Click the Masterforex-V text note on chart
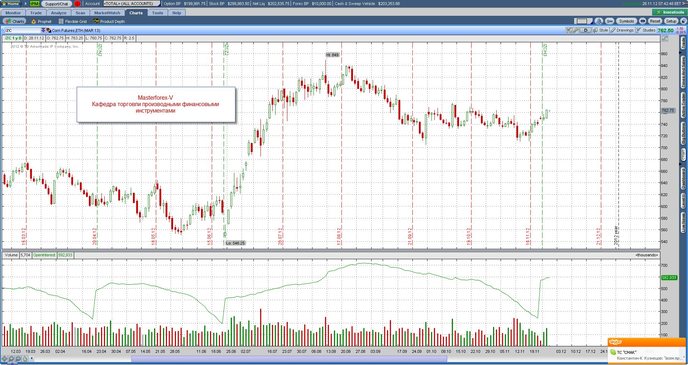 tap(156, 104)
